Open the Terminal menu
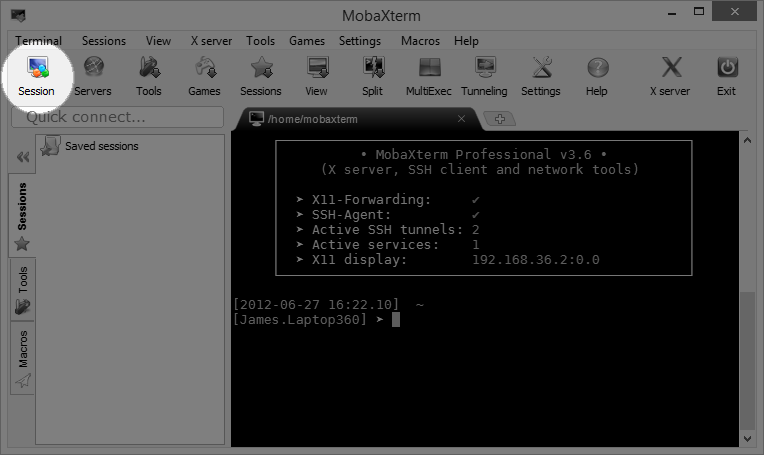 [x=38, y=41]
